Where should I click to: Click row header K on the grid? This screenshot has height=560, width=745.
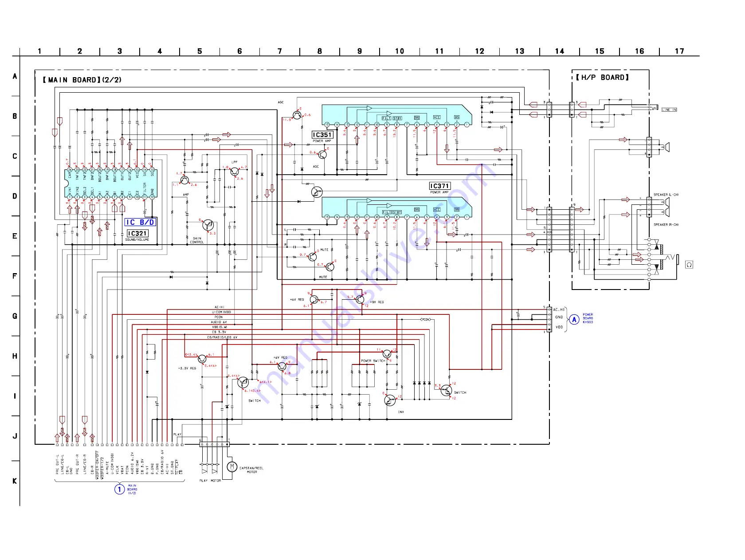point(15,481)
